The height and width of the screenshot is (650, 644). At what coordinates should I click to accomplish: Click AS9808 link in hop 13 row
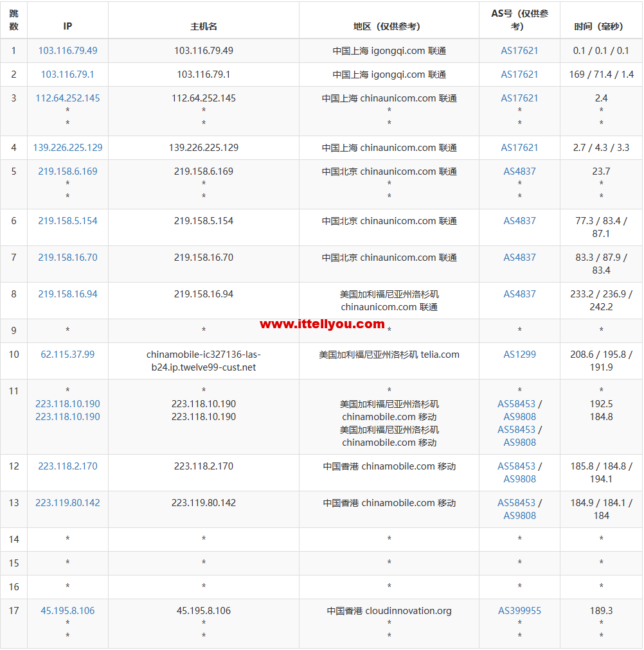coord(519,516)
